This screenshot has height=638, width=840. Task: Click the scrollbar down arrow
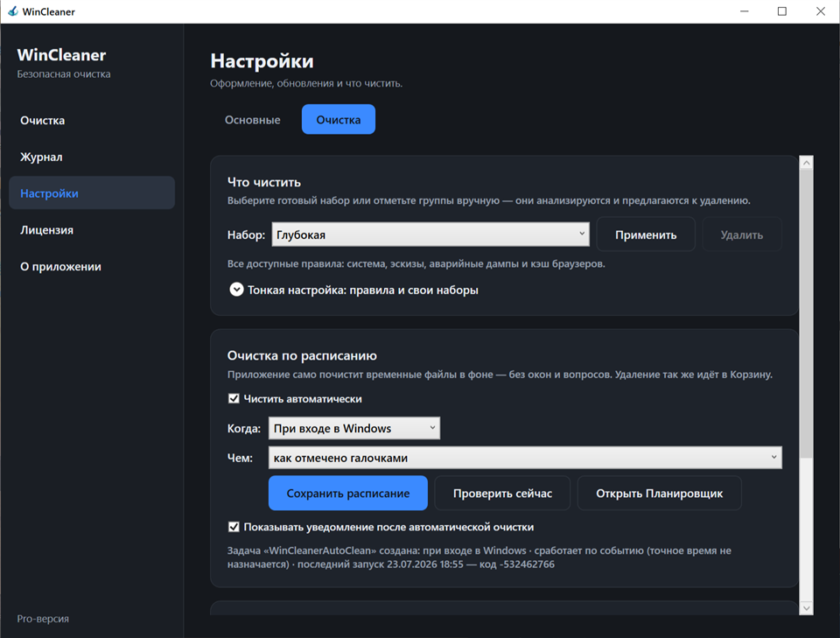[x=806, y=608]
